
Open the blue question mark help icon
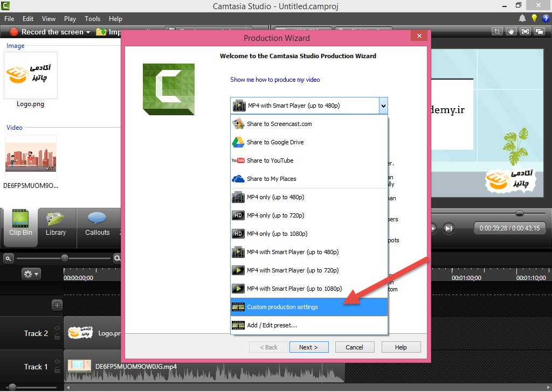click(546, 18)
